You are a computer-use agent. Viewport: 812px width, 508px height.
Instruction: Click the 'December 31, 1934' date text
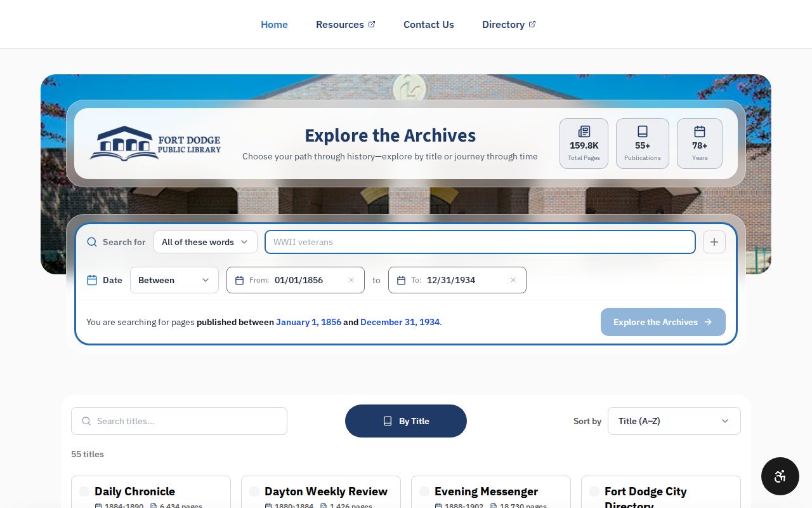pyautogui.click(x=400, y=322)
